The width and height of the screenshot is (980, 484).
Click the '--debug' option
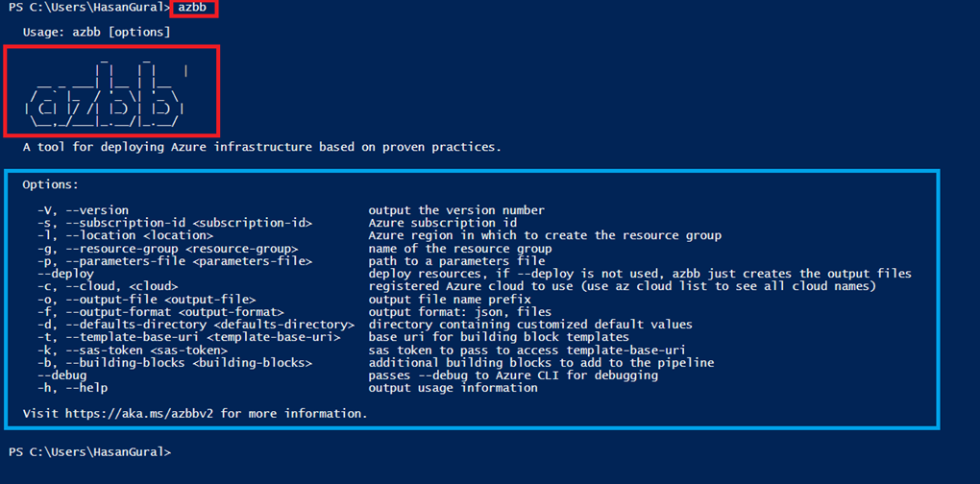61,375
